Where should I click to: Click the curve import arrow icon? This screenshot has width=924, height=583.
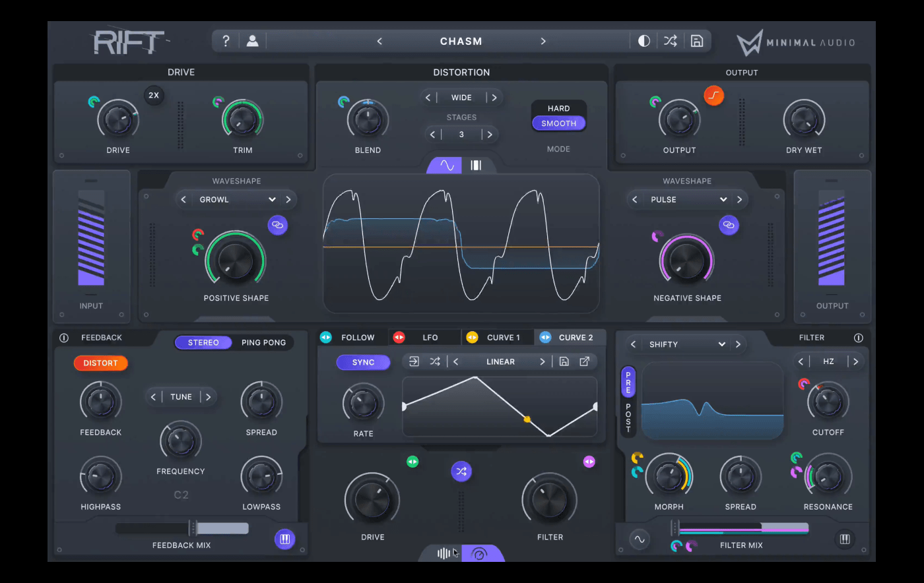[414, 361]
